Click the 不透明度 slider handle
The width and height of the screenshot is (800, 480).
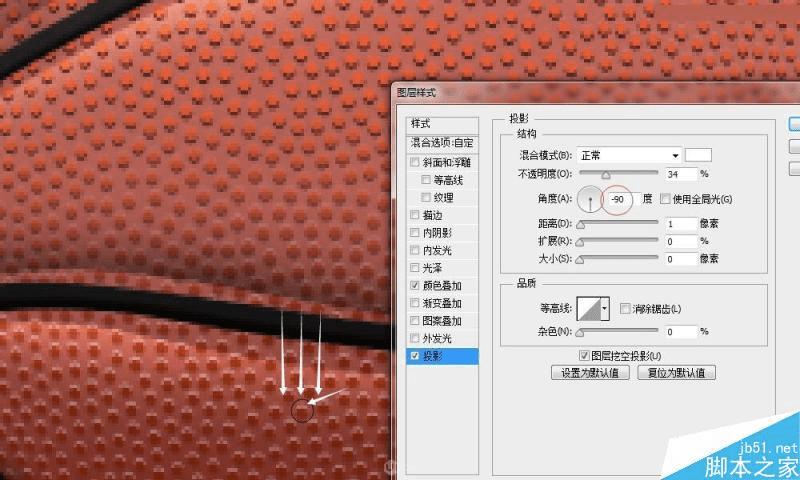coord(606,175)
